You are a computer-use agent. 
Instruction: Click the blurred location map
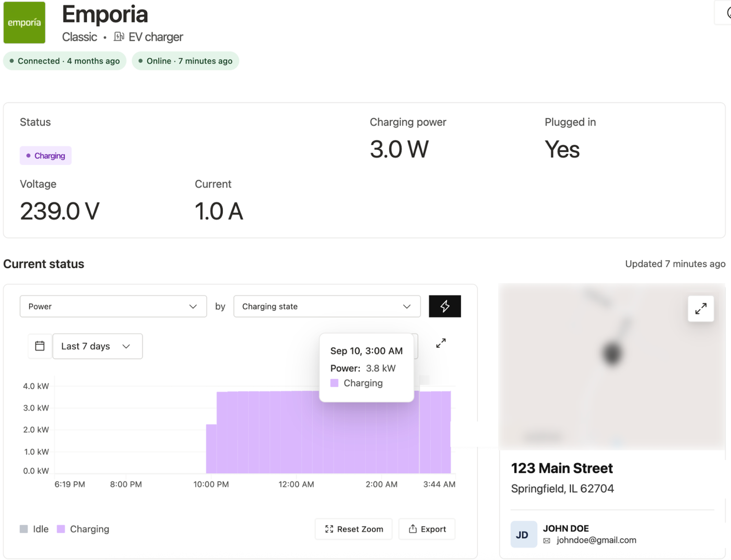pyautogui.click(x=612, y=366)
